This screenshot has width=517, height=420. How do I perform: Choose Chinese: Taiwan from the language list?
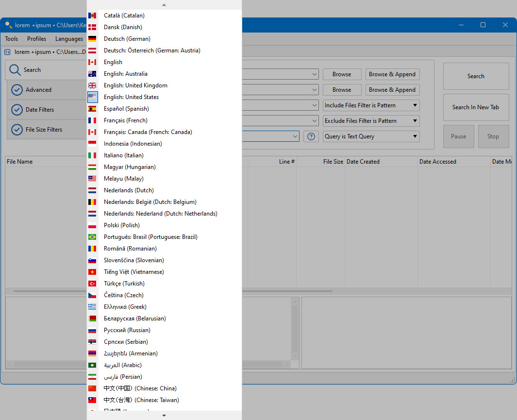pos(164,400)
